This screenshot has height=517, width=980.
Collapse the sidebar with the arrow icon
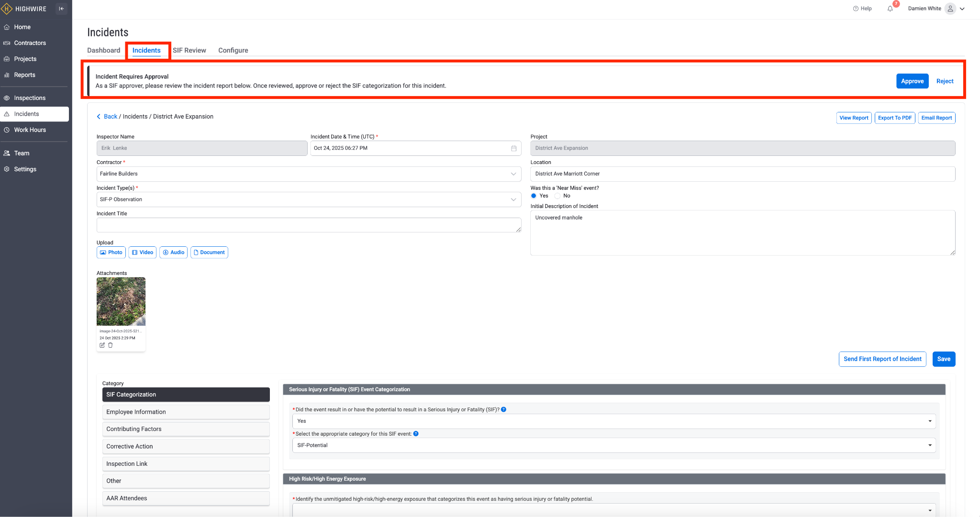click(x=61, y=9)
